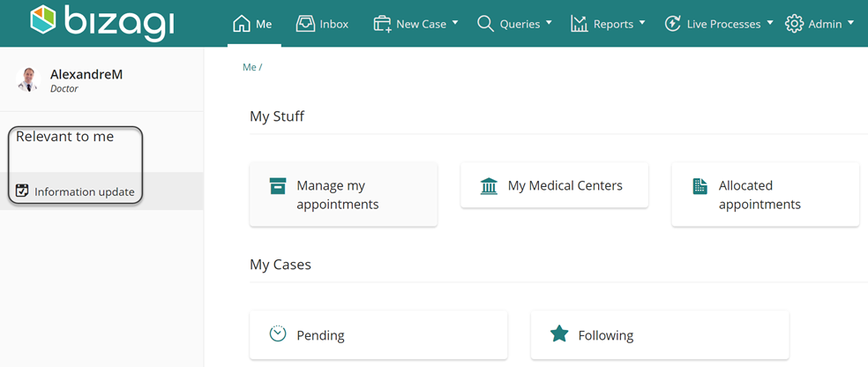Click the home icon next to Me
Image resolution: width=868 pixels, height=367 pixels.
point(241,24)
